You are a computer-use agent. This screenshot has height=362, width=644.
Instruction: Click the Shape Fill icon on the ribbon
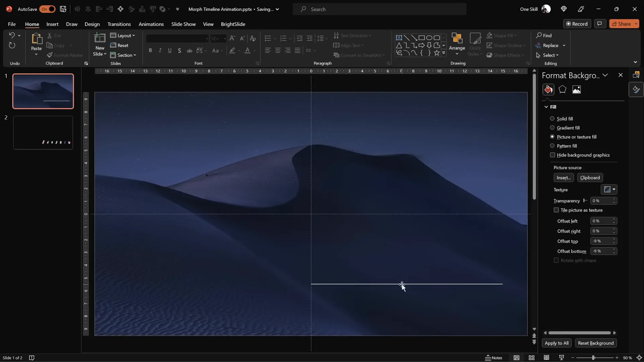(490, 35)
